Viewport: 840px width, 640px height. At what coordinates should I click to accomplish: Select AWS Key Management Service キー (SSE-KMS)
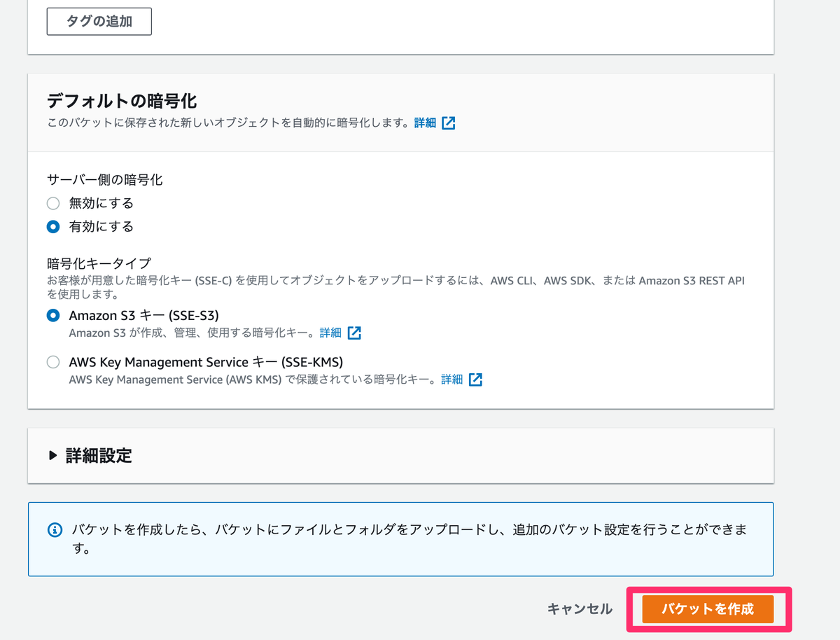52,362
